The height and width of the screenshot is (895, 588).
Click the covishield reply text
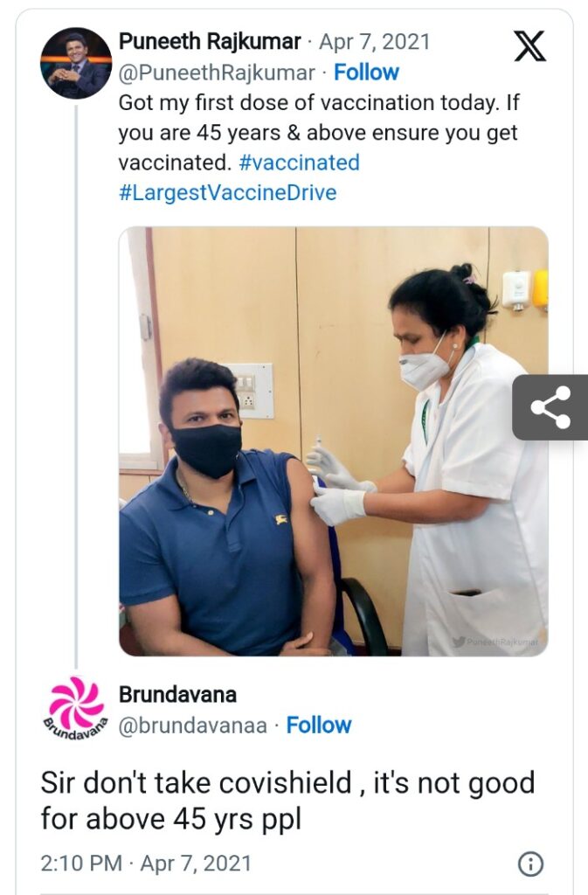pos(287,801)
